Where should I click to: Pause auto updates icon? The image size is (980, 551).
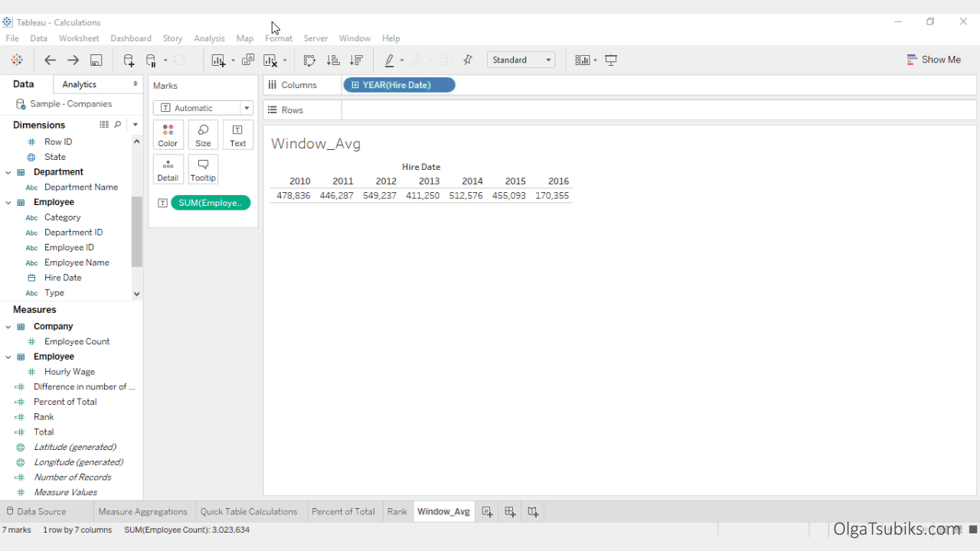click(152, 60)
